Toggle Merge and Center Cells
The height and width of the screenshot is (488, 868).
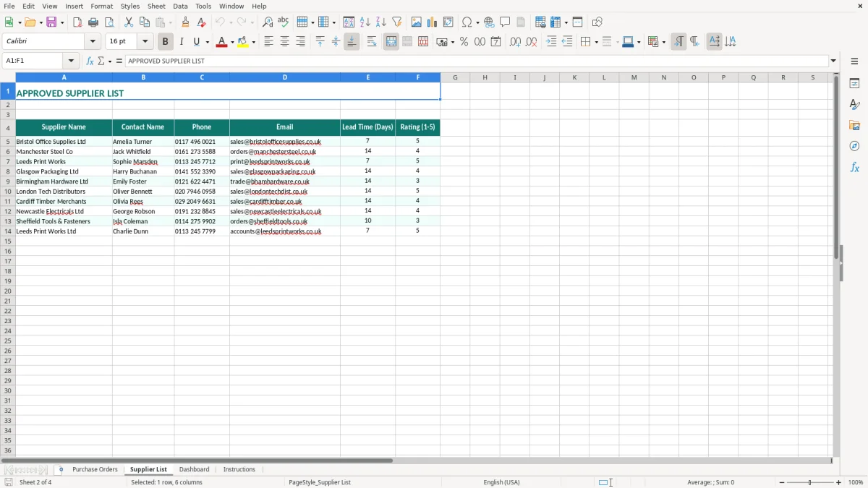pos(391,42)
